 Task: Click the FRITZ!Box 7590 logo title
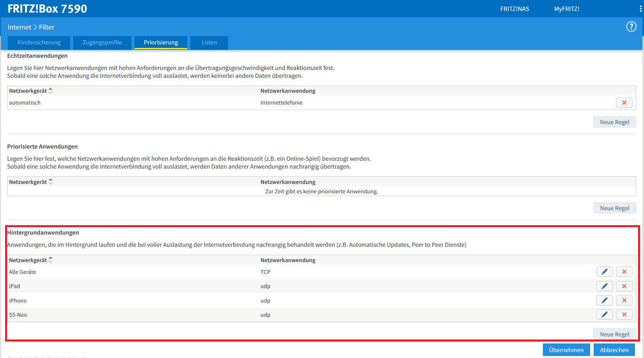coord(47,9)
